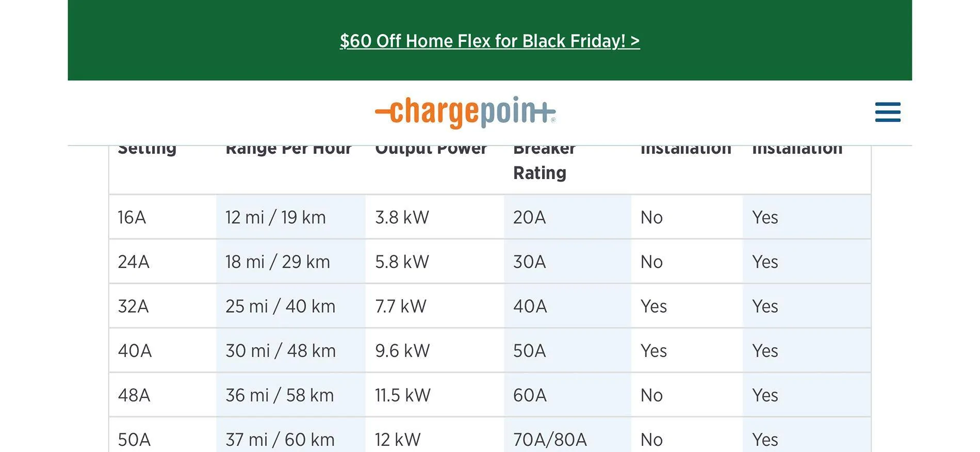
Task: Select the 16A setting cell
Action: [132, 217]
